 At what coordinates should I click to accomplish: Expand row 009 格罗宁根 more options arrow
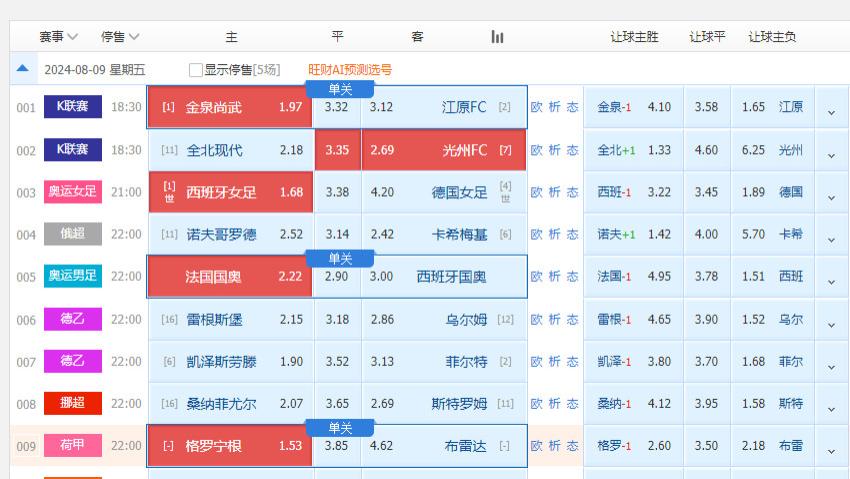(831, 451)
